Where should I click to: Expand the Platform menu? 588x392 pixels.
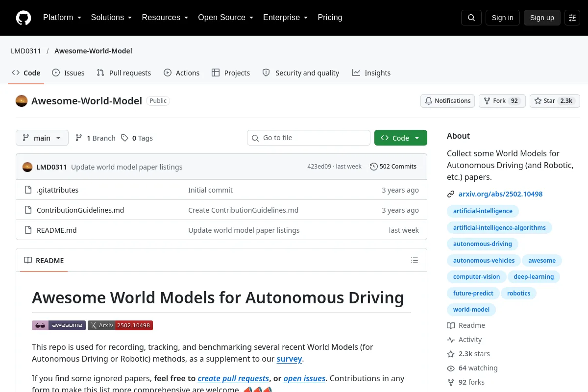click(62, 18)
